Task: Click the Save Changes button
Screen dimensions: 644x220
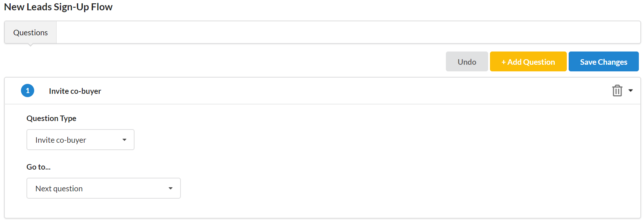Action: (603, 62)
